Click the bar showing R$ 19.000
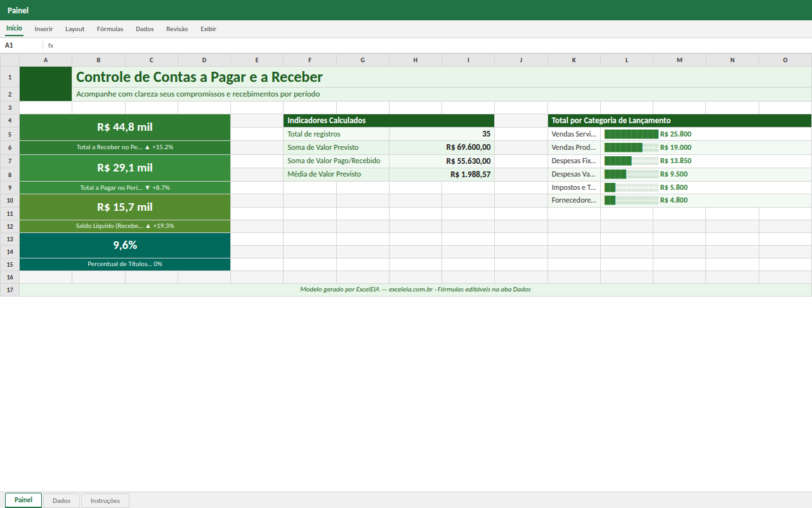The width and height of the screenshot is (812, 508). point(706,147)
